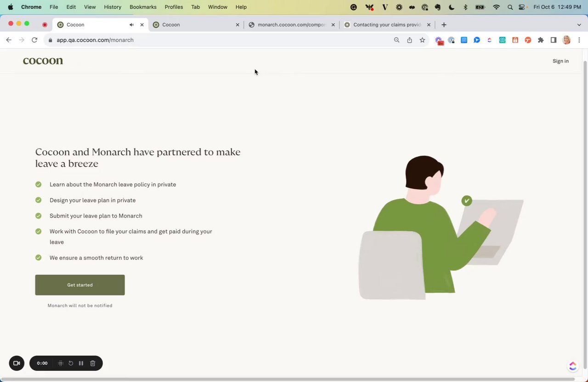Viewport: 588px width, 382px height.
Task: Open the Apple menu
Action: click(10, 7)
